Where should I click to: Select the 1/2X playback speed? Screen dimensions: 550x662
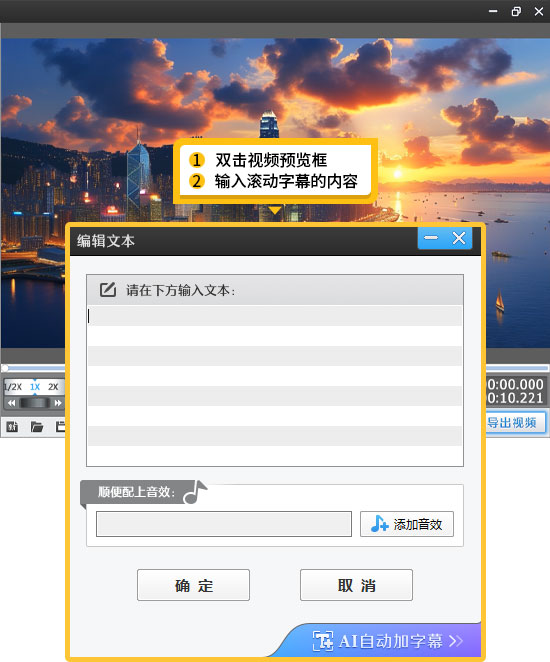13,386
